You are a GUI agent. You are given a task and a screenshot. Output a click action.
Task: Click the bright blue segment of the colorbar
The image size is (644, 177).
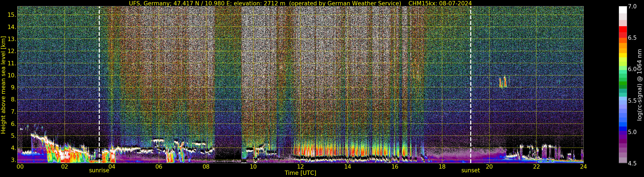(623, 124)
